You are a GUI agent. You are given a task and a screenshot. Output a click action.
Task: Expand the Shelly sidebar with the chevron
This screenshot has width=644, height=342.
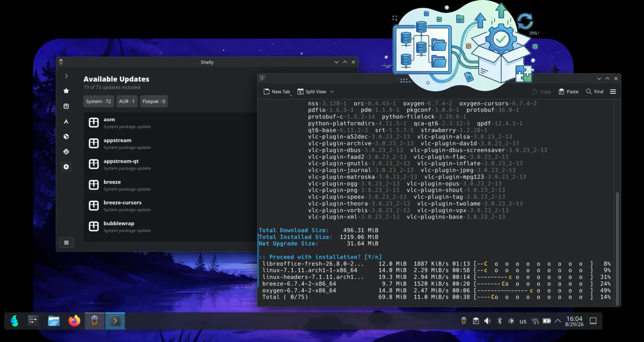click(66, 76)
